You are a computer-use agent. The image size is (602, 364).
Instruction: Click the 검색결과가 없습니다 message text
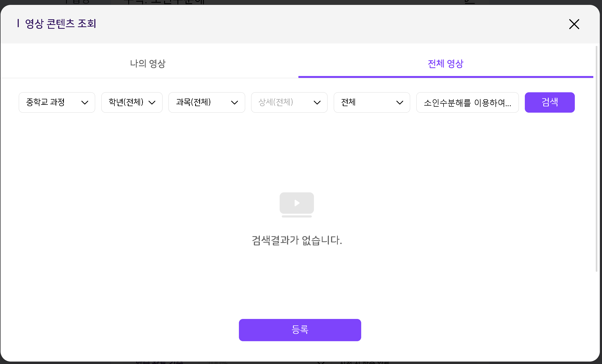297,240
